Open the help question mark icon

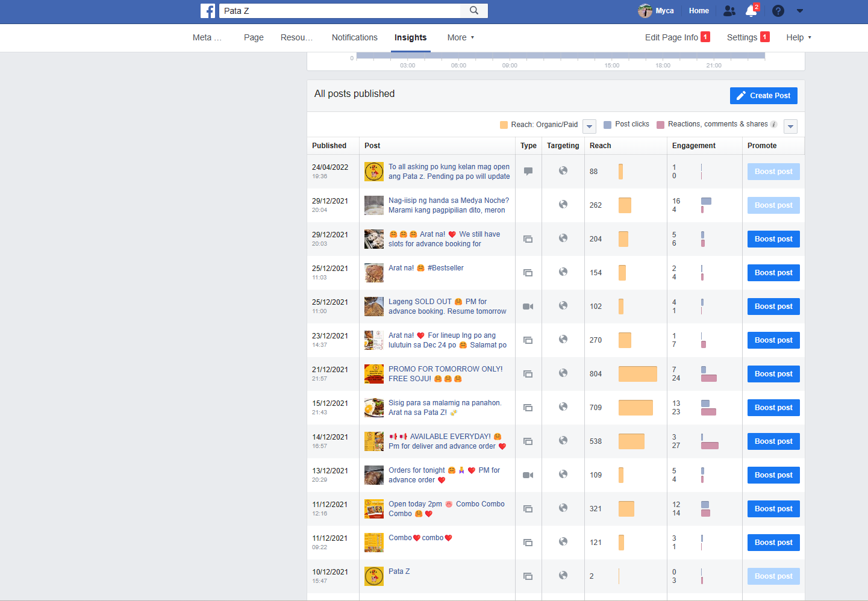pos(778,11)
